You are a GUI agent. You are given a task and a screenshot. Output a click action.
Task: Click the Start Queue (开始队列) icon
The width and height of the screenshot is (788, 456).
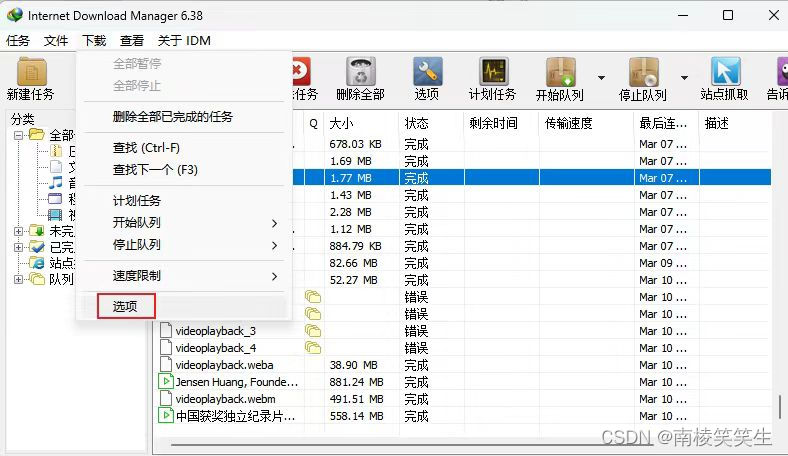point(560,71)
